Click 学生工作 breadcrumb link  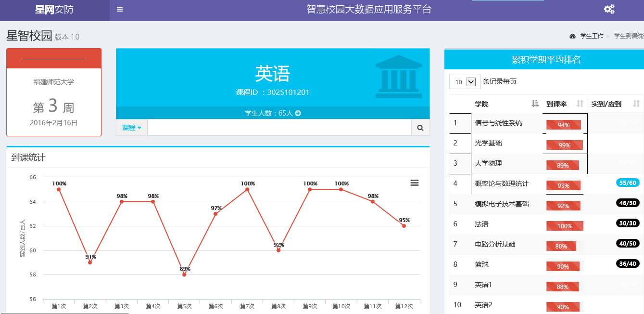point(592,36)
